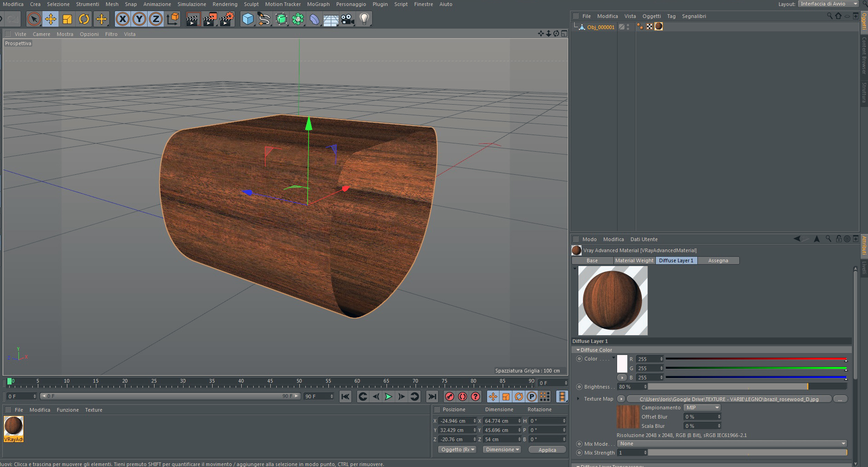Open the MoGraph menu
This screenshot has width=868, height=467.
pos(318,4)
